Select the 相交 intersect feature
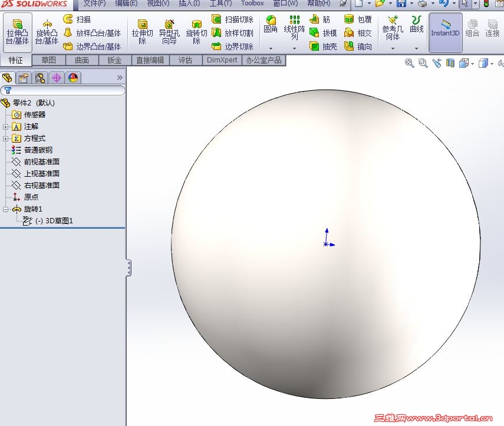This screenshot has height=426, width=504. click(x=358, y=33)
